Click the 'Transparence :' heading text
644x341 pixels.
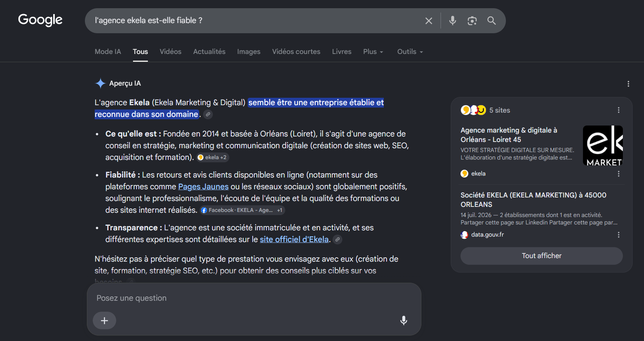coord(134,228)
